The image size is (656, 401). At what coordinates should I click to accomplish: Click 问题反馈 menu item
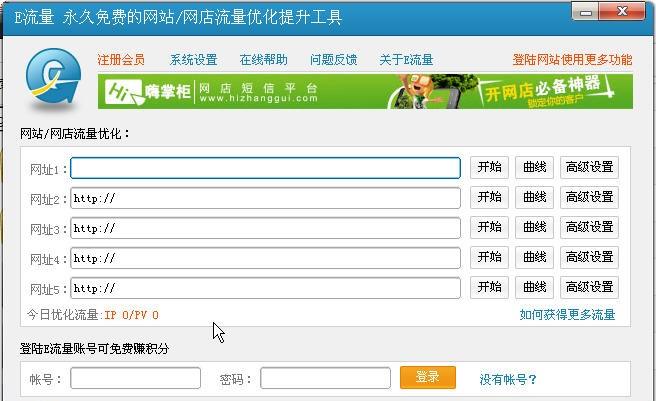333,60
